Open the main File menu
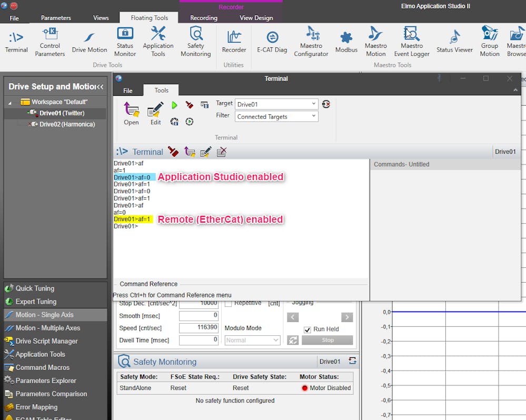 point(14,18)
